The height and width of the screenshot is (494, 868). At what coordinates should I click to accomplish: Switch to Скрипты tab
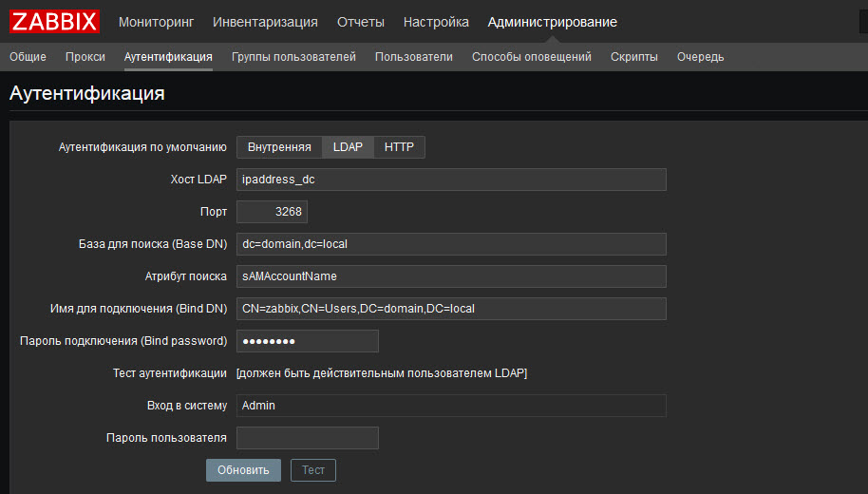coord(633,56)
